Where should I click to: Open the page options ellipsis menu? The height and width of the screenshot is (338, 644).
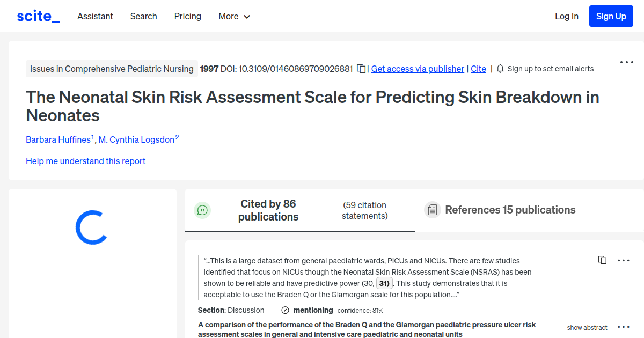[x=626, y=62]
